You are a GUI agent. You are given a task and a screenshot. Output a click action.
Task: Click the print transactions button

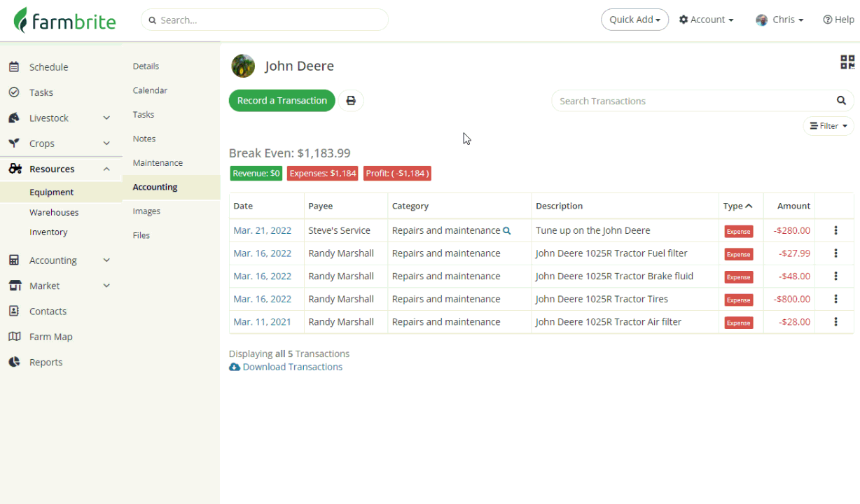pos(351,101)
